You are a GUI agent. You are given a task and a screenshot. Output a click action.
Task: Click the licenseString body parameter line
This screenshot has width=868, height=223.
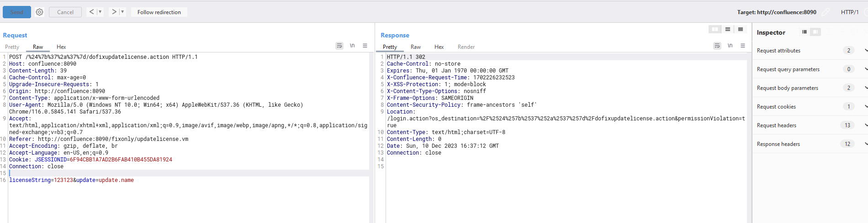pyautogui.click(x=71, y=180)
